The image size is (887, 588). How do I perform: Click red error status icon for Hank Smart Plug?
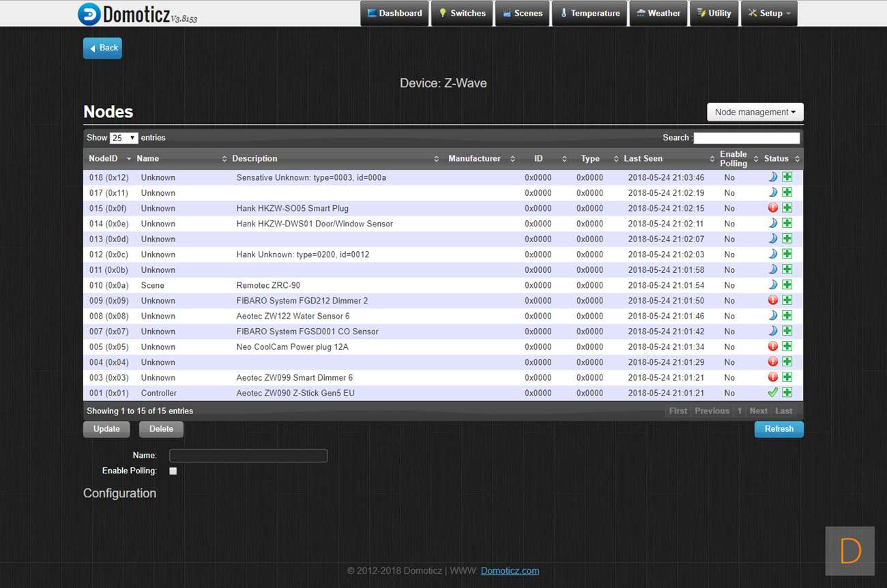click(x=772, y=208)
